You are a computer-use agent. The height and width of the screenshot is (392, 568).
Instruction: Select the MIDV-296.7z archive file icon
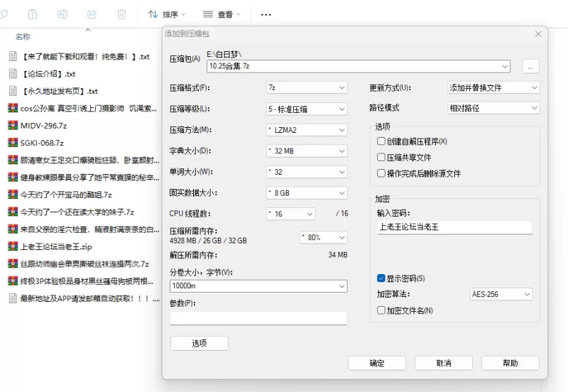(x=12, y=126)
